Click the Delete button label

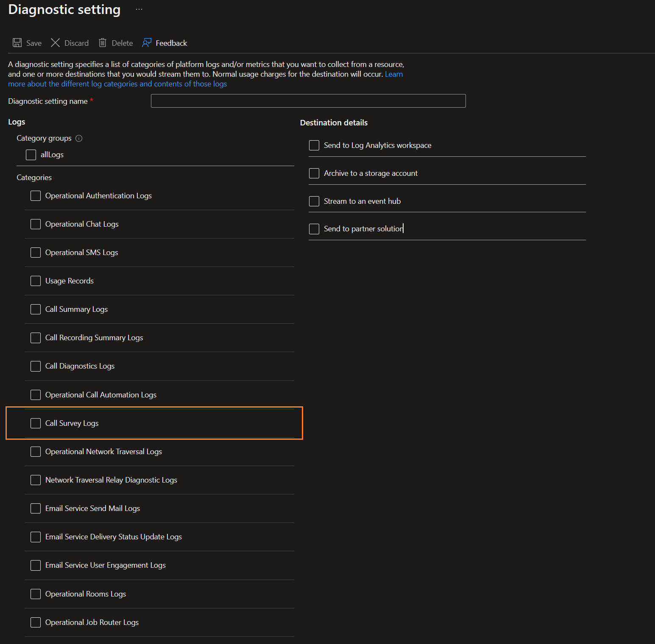click(x=122, y=43)
